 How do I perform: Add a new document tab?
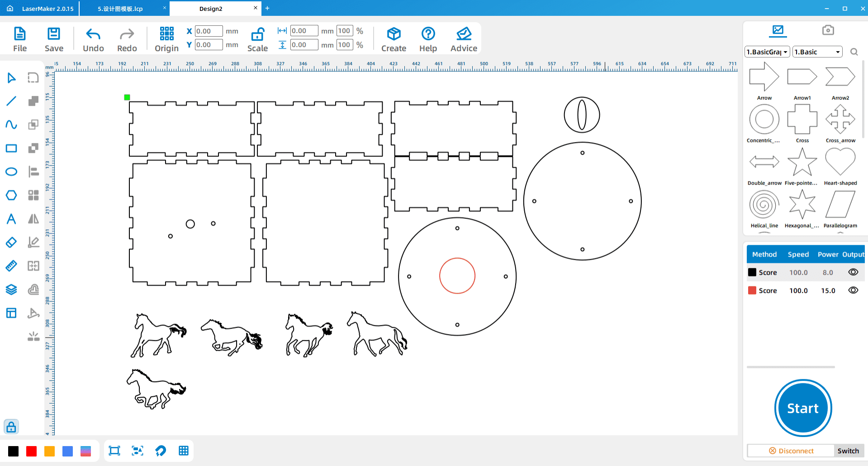click(267, 8)
